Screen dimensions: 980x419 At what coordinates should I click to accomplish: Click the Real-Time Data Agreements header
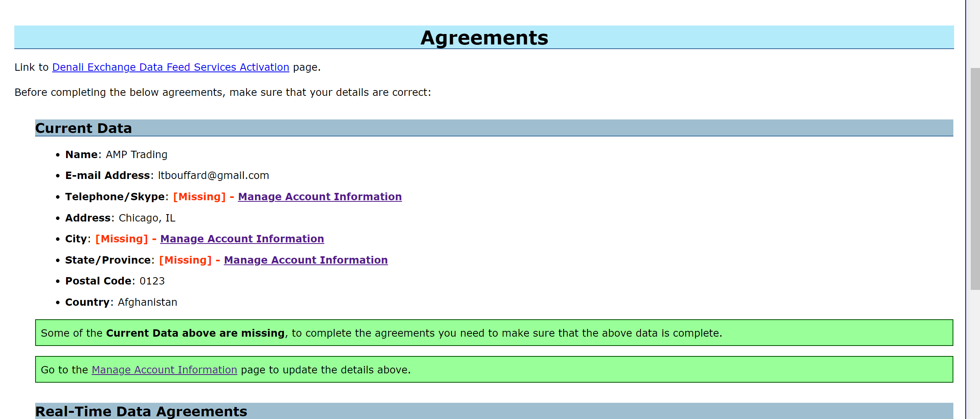[141, 412]
